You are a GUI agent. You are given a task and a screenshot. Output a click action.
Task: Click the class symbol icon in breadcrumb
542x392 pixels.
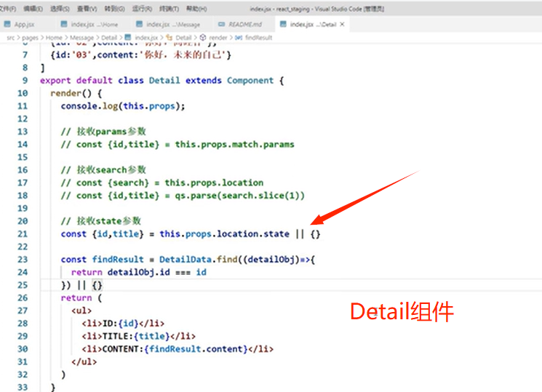[x=170, y=37]
